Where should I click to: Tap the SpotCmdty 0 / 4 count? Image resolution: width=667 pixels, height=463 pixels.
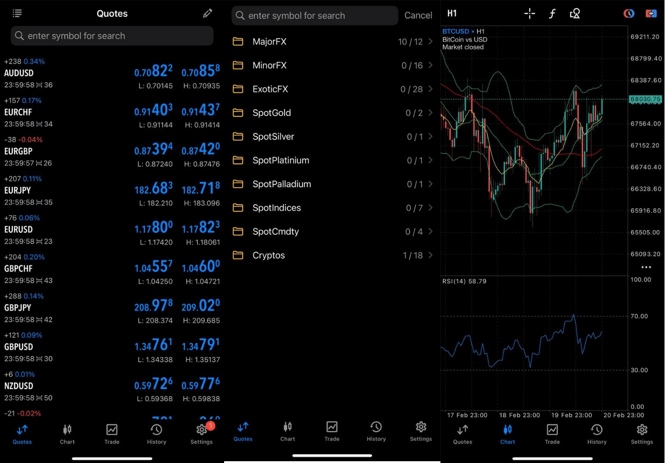tap(414, 232)
